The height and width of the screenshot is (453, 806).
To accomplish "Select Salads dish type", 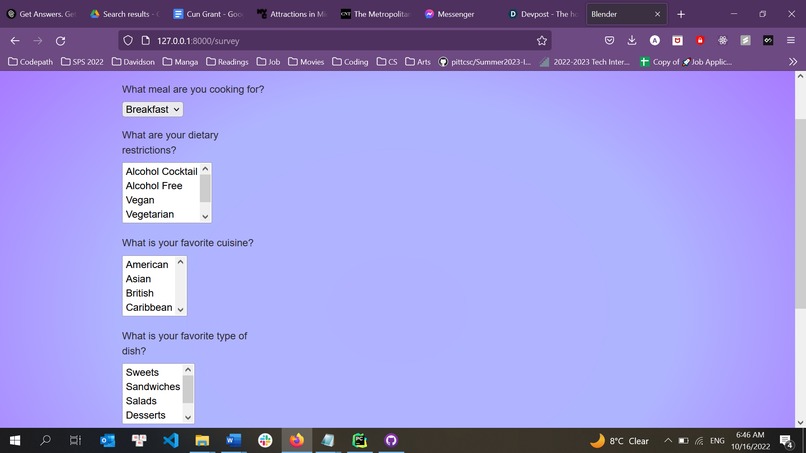I will point(153,401).
